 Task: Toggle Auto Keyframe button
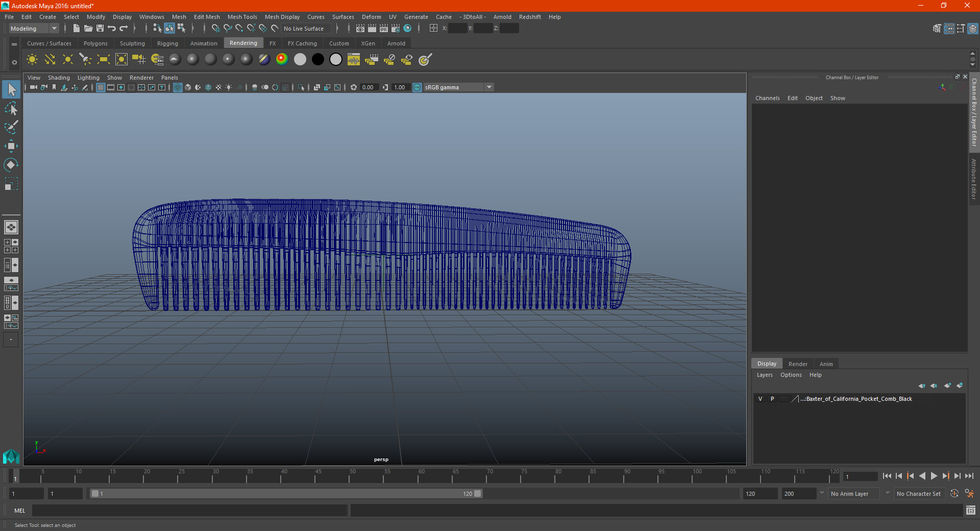(954, 494)
